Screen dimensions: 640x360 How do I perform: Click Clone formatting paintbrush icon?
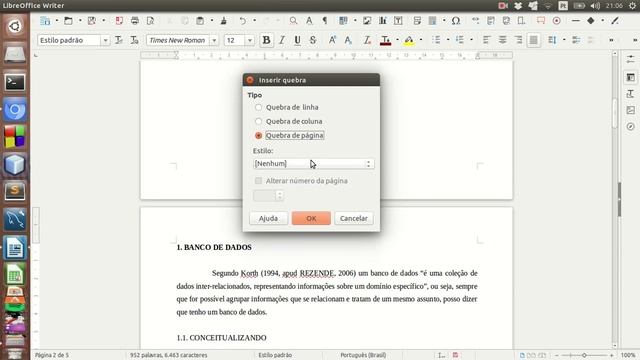point(223,20)
